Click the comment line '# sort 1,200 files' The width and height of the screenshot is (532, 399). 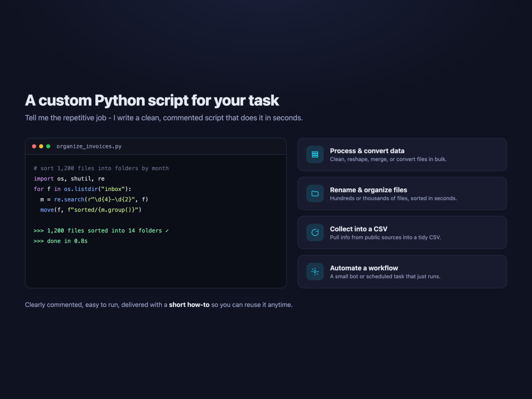click(101, 168)
